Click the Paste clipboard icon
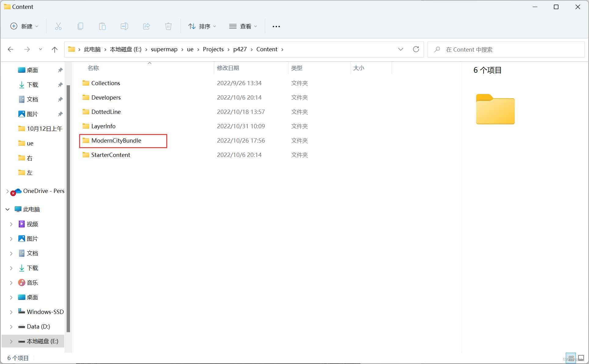The height and width of the screenshot is (364, 589). point(102,26)
